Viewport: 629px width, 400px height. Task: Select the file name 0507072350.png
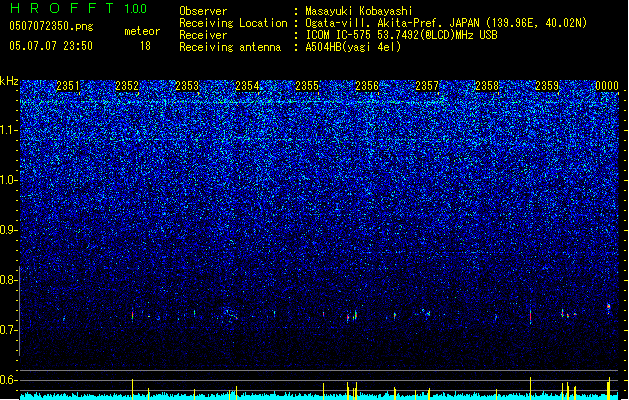(51, 27)
